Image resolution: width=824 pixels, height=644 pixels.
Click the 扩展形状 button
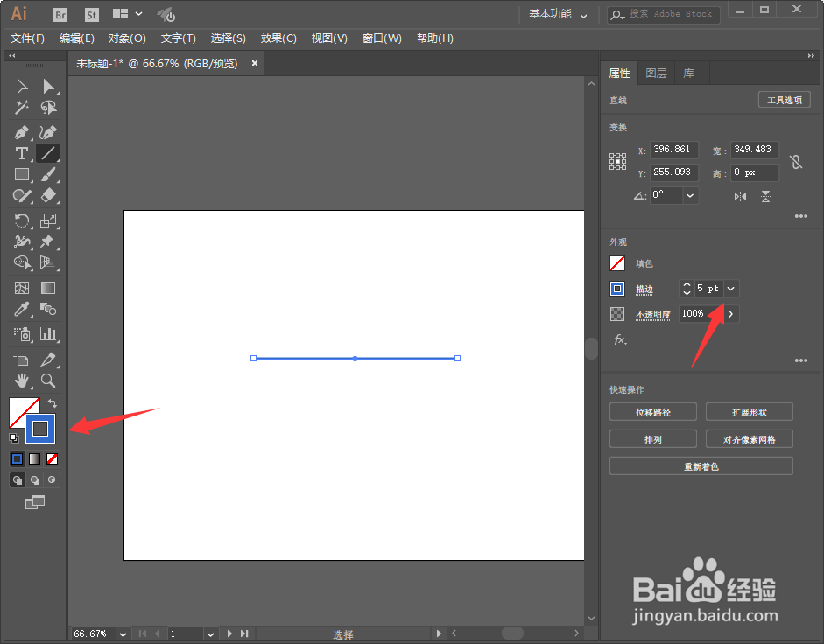point(749,412)
